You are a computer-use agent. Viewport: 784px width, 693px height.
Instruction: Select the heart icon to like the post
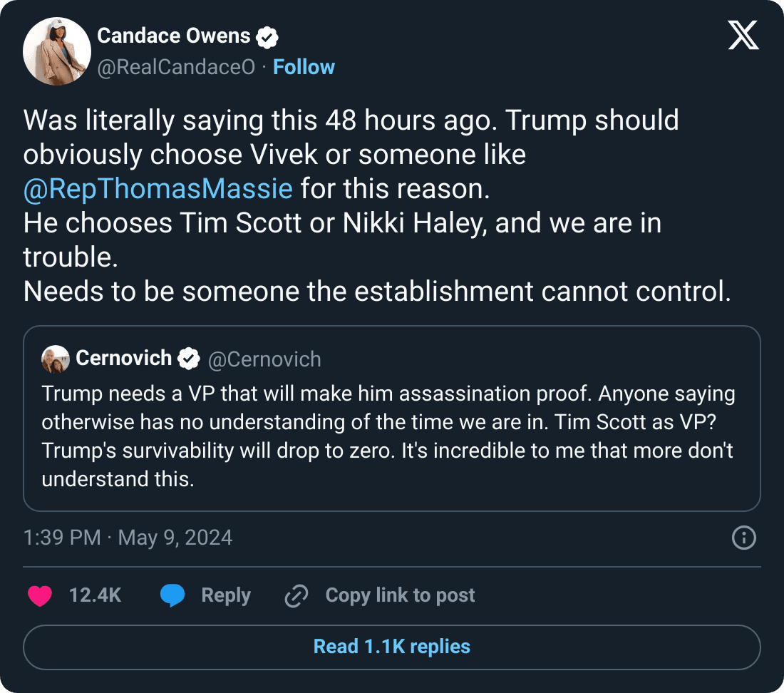[40, 595]
